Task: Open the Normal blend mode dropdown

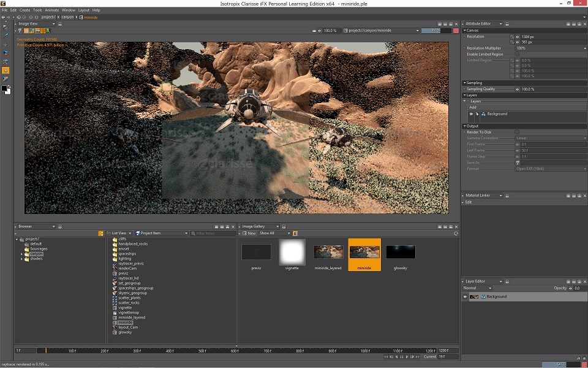Action: [x=477, y=288]
